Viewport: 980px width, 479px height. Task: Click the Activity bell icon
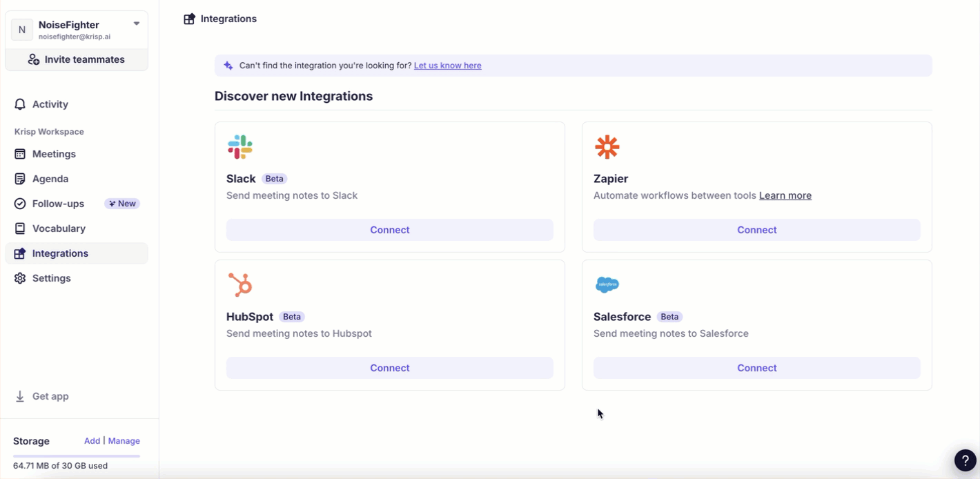coord(20,104)
